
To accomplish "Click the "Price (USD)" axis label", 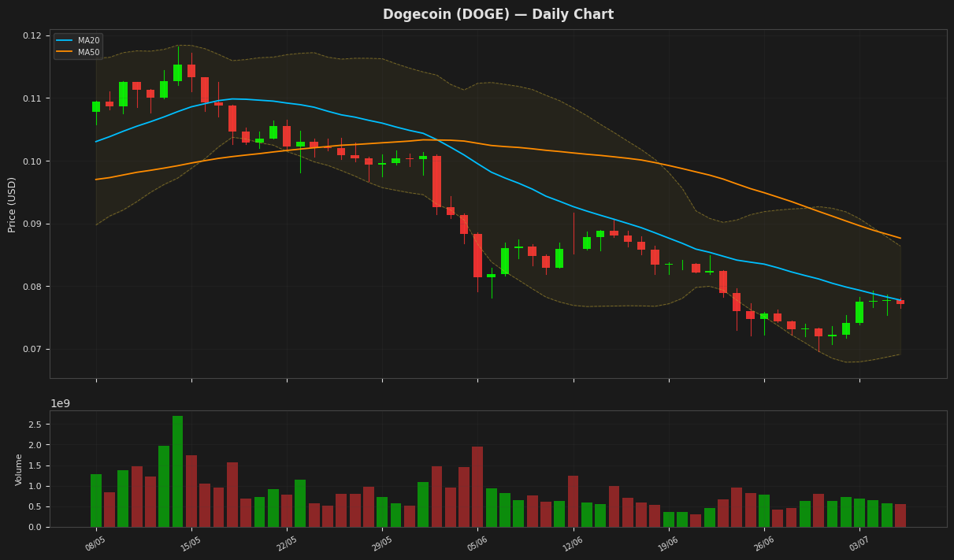I will [x=13, y=204].
